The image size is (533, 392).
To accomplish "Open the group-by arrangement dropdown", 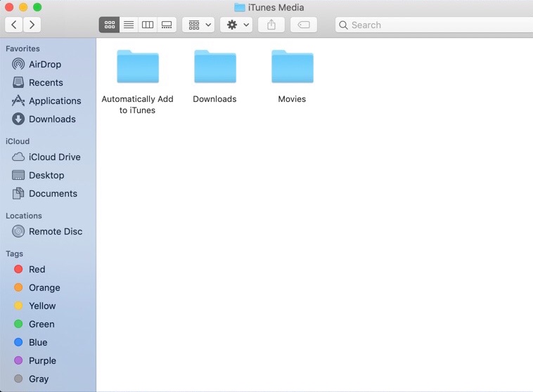I will coord(198,25).
